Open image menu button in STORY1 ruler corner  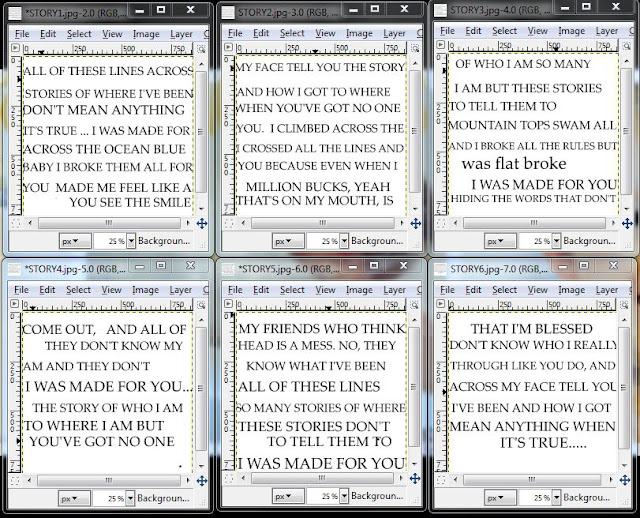click(x=15, y=48)
